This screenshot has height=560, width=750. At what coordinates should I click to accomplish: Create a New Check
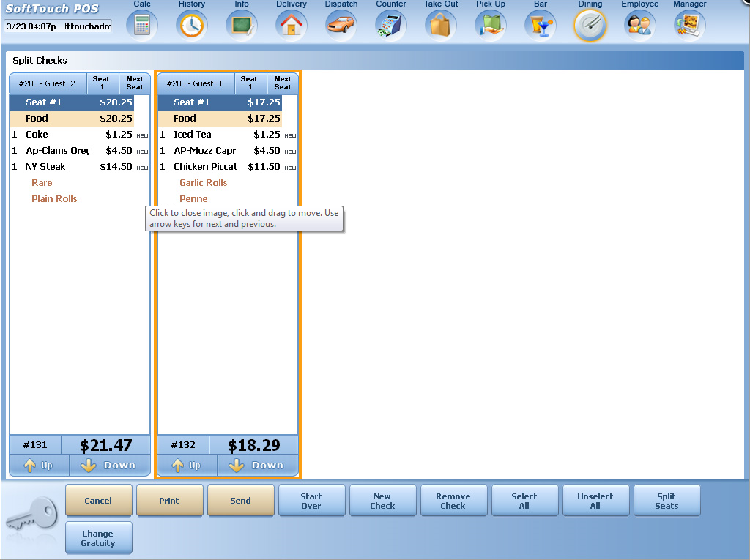[382, 500]
